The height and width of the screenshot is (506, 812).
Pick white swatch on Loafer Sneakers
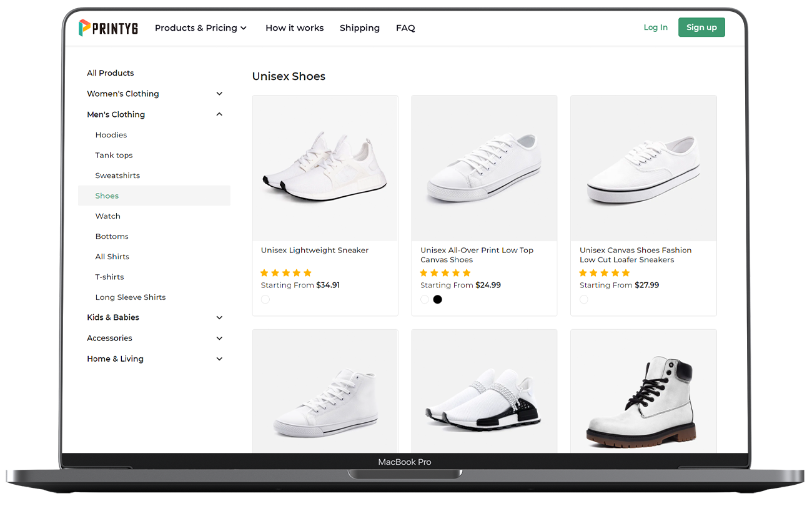(x=584, y=299)
